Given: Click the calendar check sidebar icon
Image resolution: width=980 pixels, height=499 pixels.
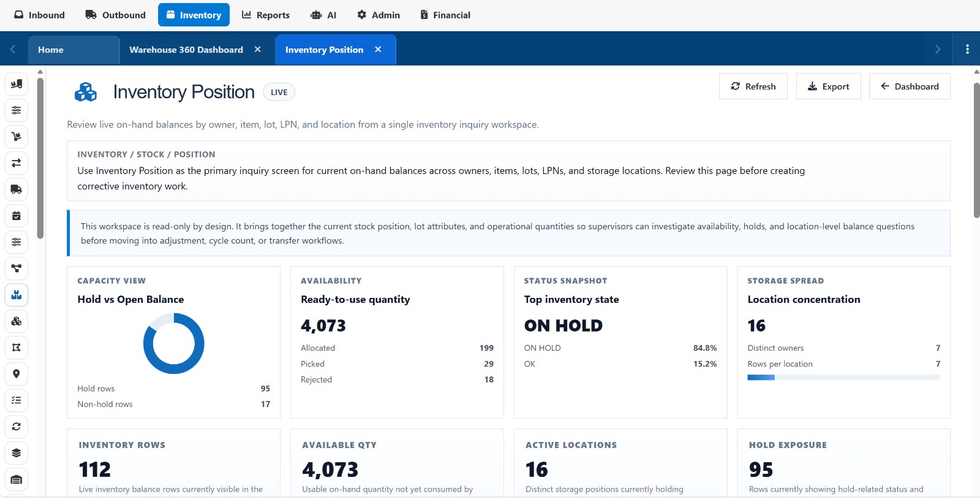Looking at the screenshot, I should 17,216.
